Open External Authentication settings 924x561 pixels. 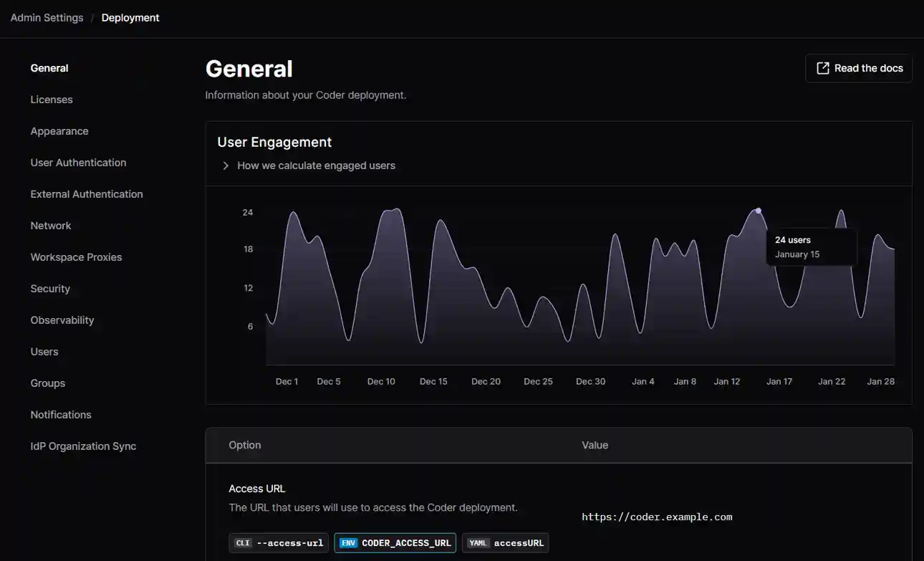(86, 193)
